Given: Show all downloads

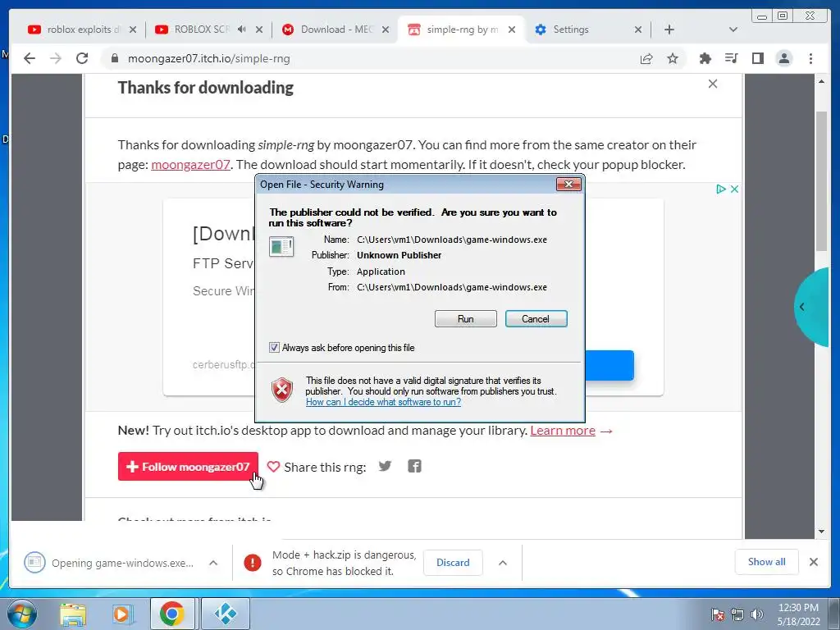Looking at the screenshot, I should click(767, 562).
